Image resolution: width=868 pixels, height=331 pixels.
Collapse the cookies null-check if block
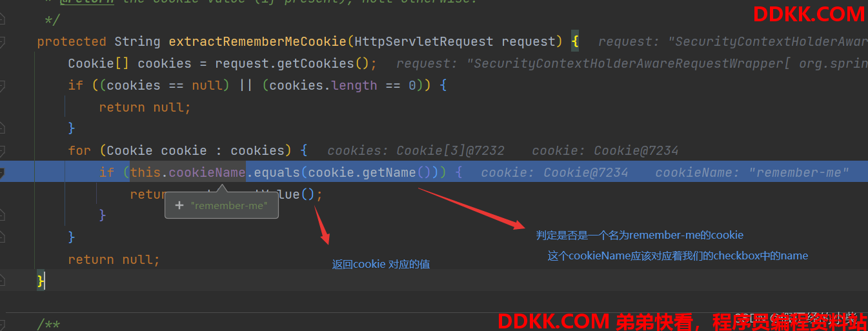pos(2,85)
